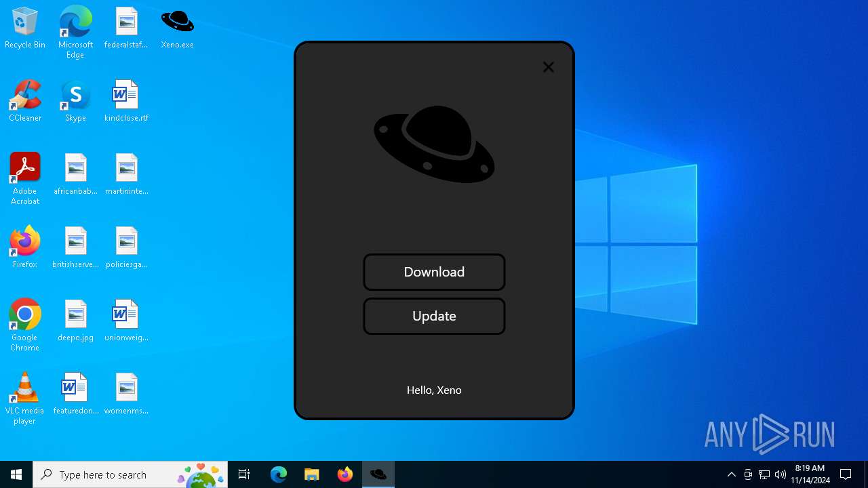Click the Meet Now tray icon
868x488 pixels.
coord(748,474)
